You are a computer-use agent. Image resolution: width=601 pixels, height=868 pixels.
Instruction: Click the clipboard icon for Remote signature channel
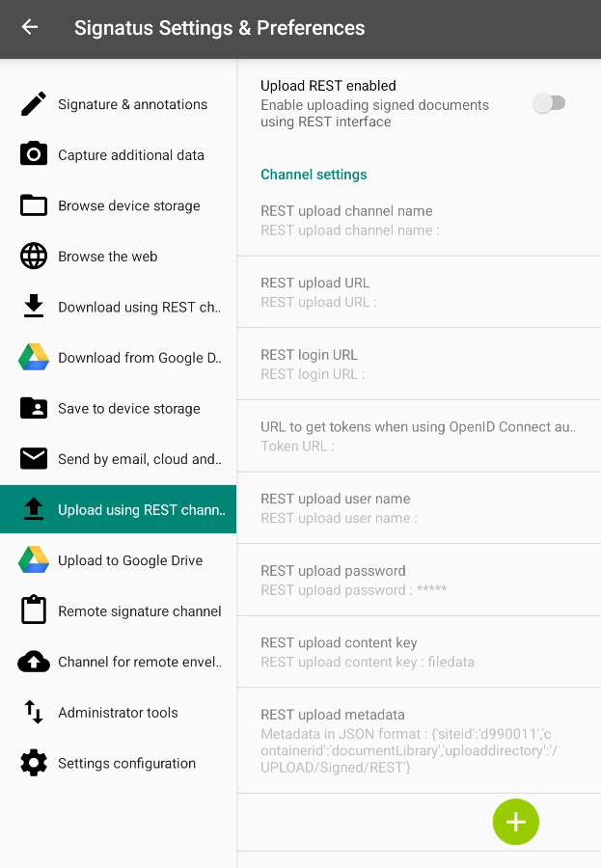click(x=34, y=610)
